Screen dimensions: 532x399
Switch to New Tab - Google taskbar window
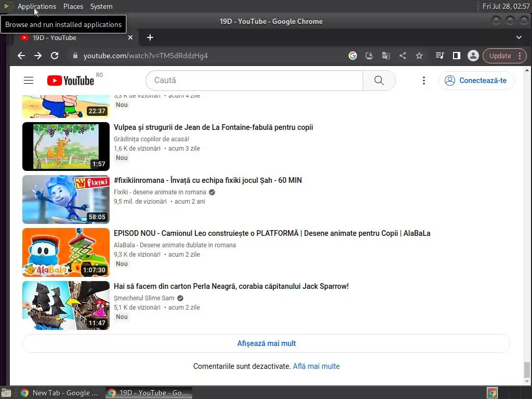(x=60, y=393)
